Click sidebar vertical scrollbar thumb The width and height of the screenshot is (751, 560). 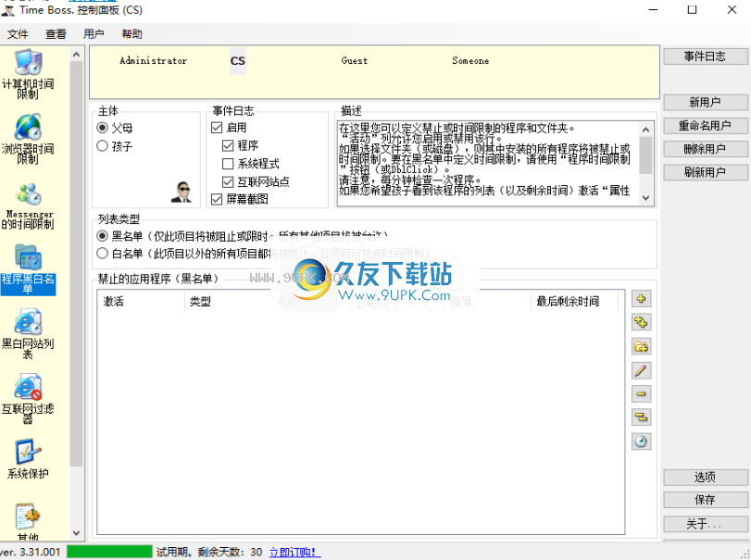coord(76,264)
